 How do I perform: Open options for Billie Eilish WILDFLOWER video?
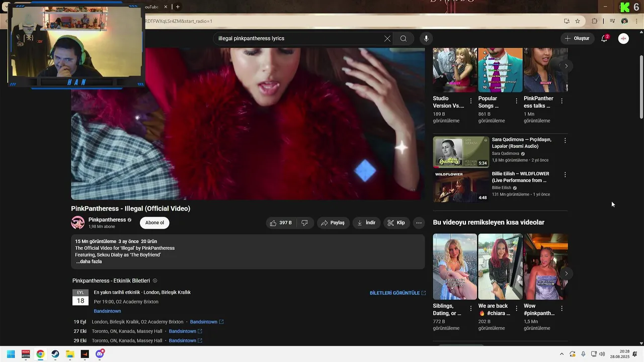click(565, 175)
